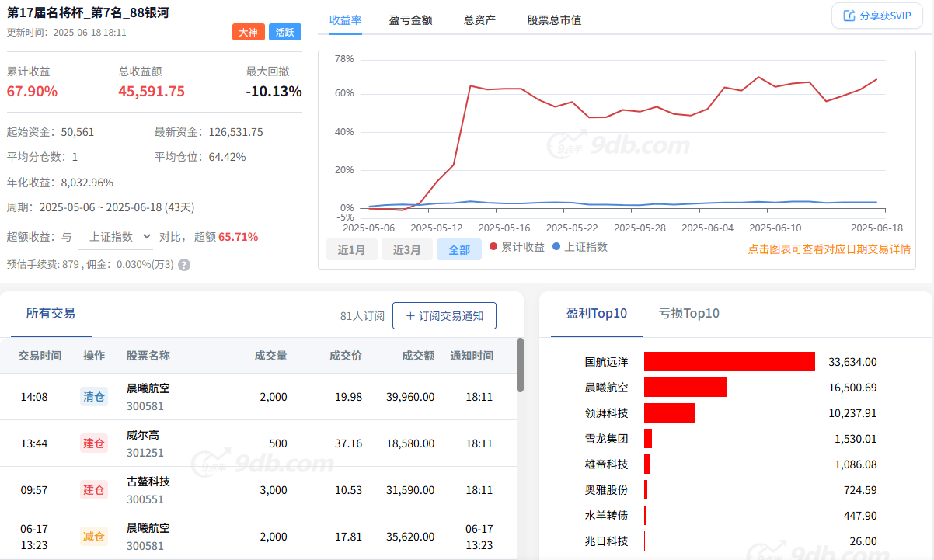Click the 建仓 tag for 威尔高
The width and height of the screenshot is (934, 560).
(94, 443)
